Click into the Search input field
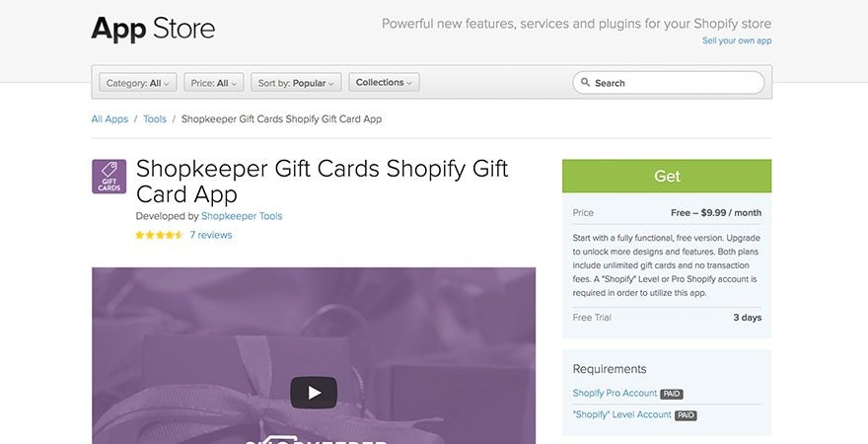868x444 pixels. (669, 83)
